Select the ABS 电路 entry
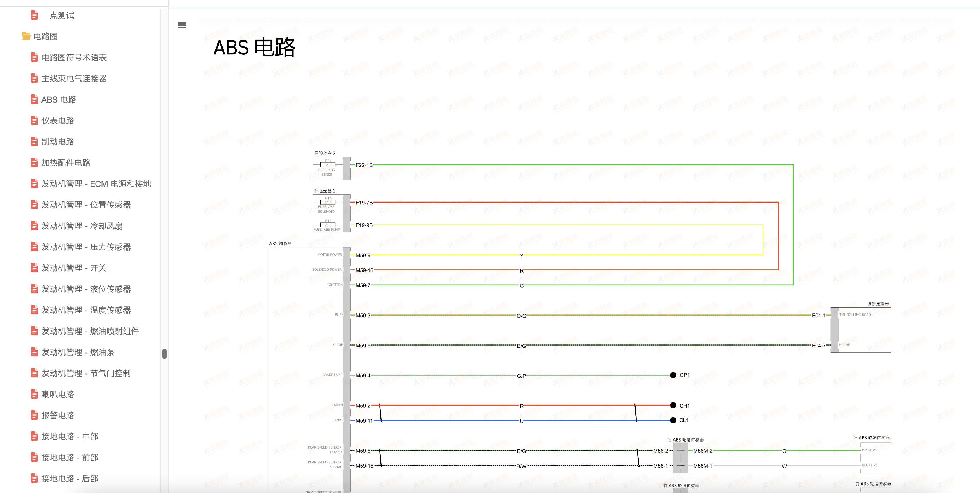The image size is (980, 493). [x=59, y=100]
